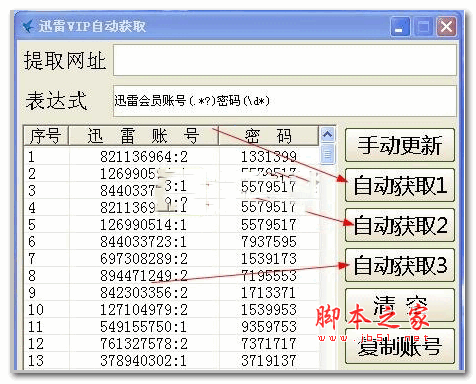Click password 1539173 in row 7
This screenshot has width=476, height=384.
pyautogui.click(x=269, y=259)
